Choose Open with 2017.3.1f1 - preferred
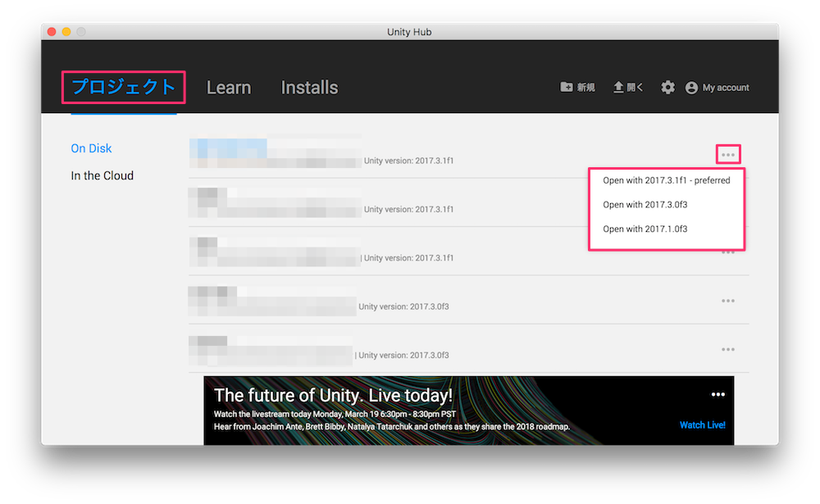This screenshot has height=504, width=820. click(666, 180)
